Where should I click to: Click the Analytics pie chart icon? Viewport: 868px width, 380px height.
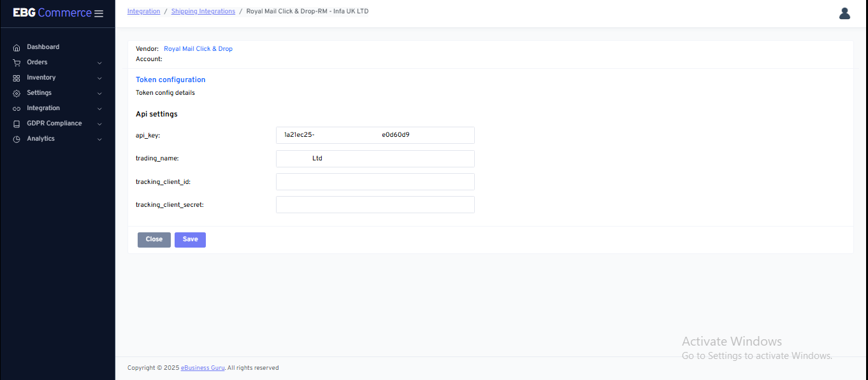pyautogui.click(x=17, y=139)
